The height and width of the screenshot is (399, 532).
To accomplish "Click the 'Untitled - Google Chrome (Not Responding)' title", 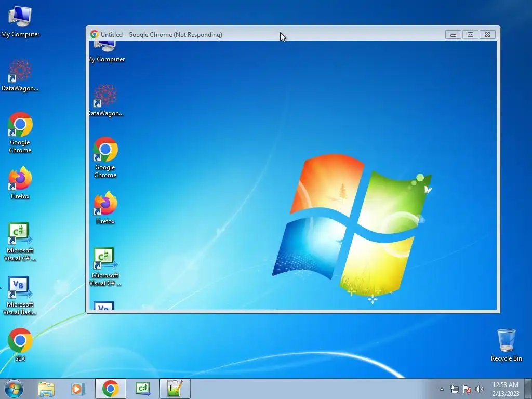I will [x=162, y=35].
